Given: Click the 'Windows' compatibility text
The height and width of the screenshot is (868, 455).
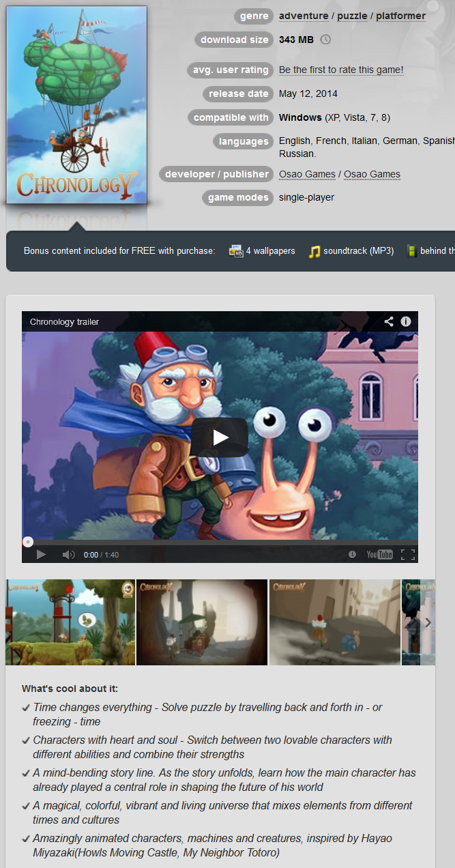Looking at the screenshot, I should click(300, 117).
